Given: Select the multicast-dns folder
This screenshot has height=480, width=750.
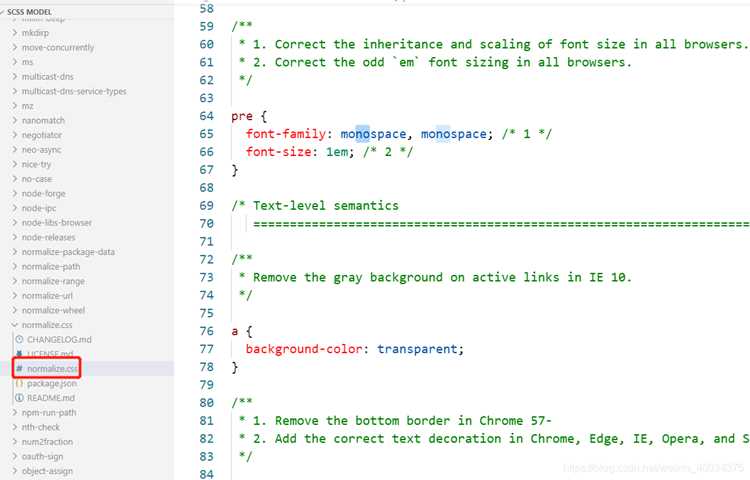Looking at the screenshot, I should pyautogui.click(x=47, y=76).
